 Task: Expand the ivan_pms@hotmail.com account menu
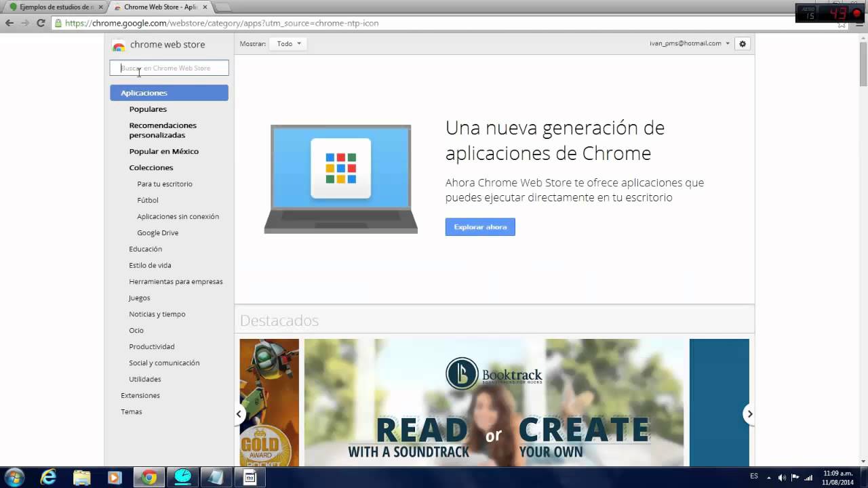[x=690, y=43]
